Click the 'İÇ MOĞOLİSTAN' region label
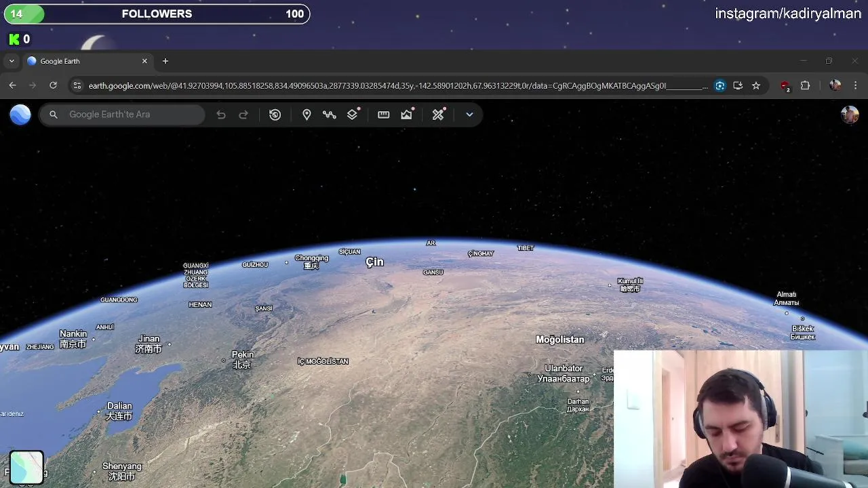This screenshot has height=488, width=868. point(323,361)
